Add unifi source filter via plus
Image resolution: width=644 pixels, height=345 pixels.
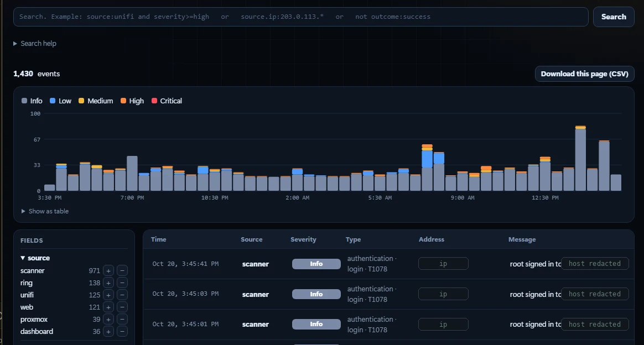point(108,295)
